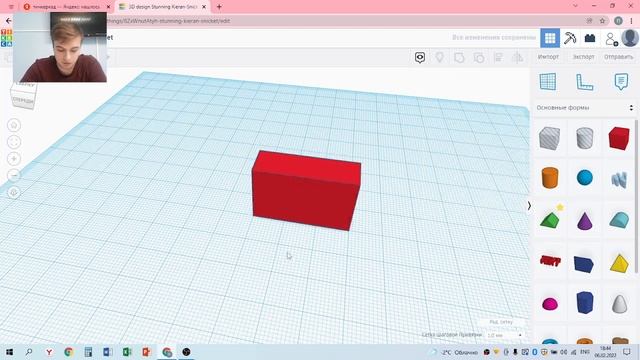Pick the gray Paraboloid shape

[x=619, y=304]
